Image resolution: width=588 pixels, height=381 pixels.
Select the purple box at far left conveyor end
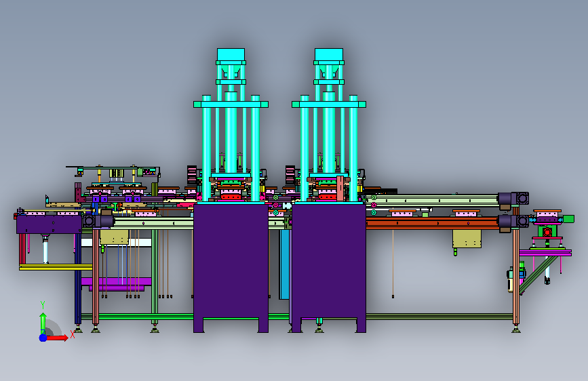49,224
